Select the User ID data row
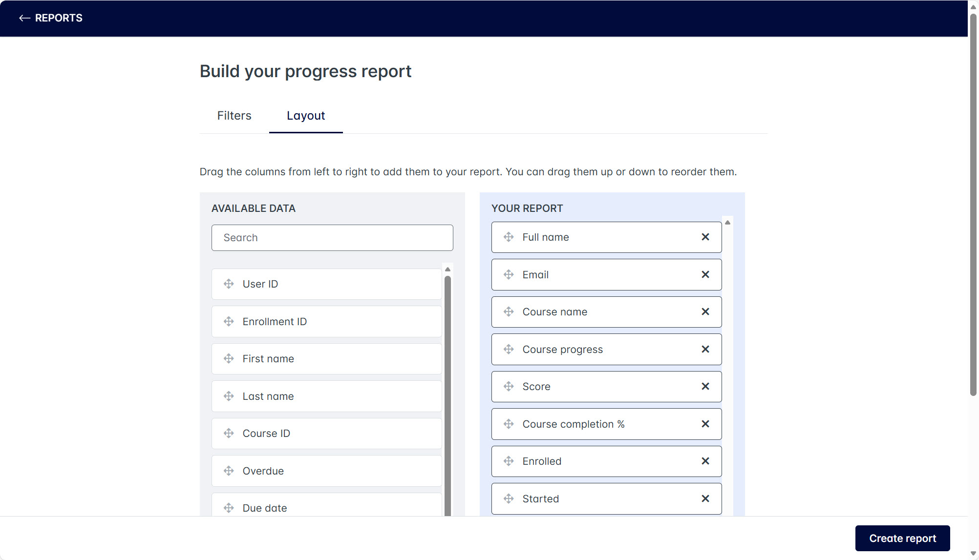The width and height of the screenshot is (979, 560). [x=326, y=284]
